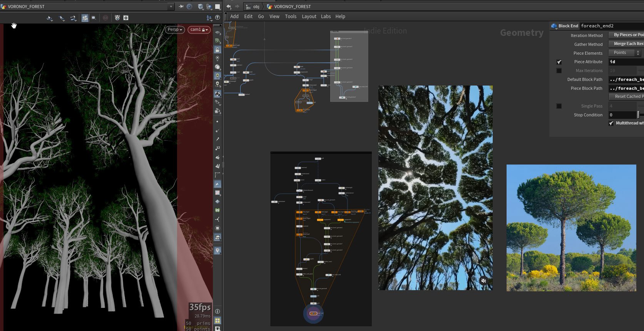Screen dimensions: 644x331
Task: Open viewport toolbar layout options dropdown
Action: 209,18
